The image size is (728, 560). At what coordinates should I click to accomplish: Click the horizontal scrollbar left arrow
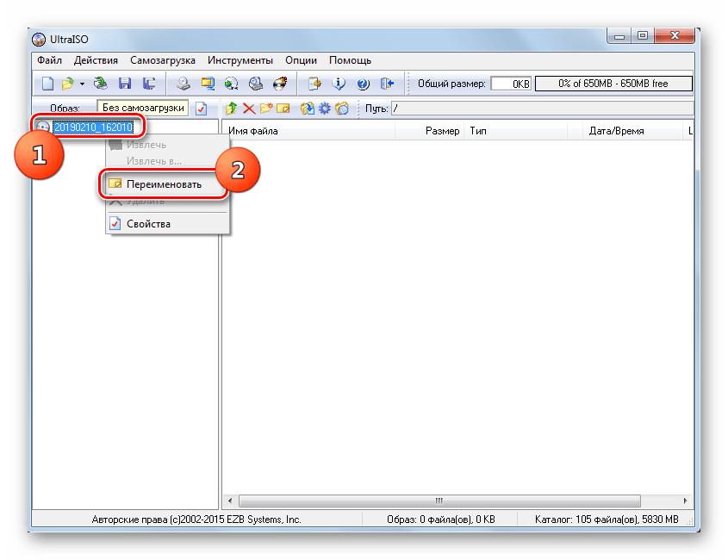click(x=230, y=501)
